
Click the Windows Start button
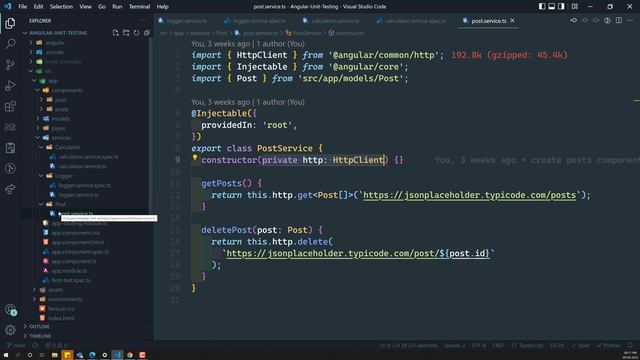6,355
